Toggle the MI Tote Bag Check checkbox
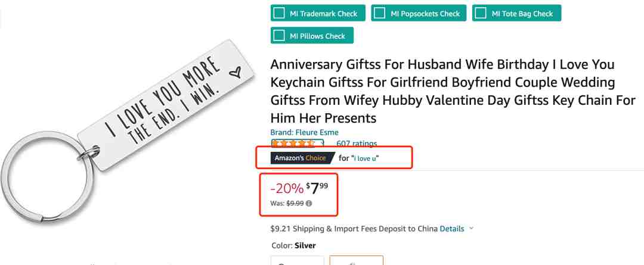The width and height of the screenshot is (644, 265). point(481,13)
